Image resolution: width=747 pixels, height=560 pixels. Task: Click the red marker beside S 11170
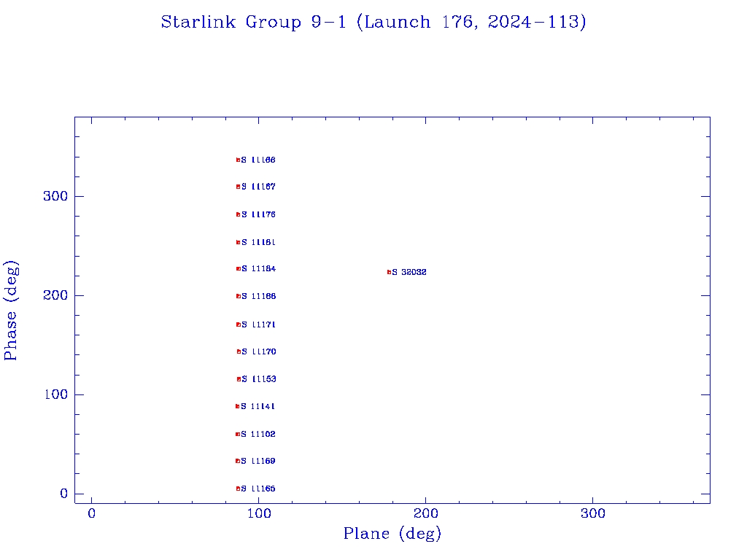click(239, 352)
